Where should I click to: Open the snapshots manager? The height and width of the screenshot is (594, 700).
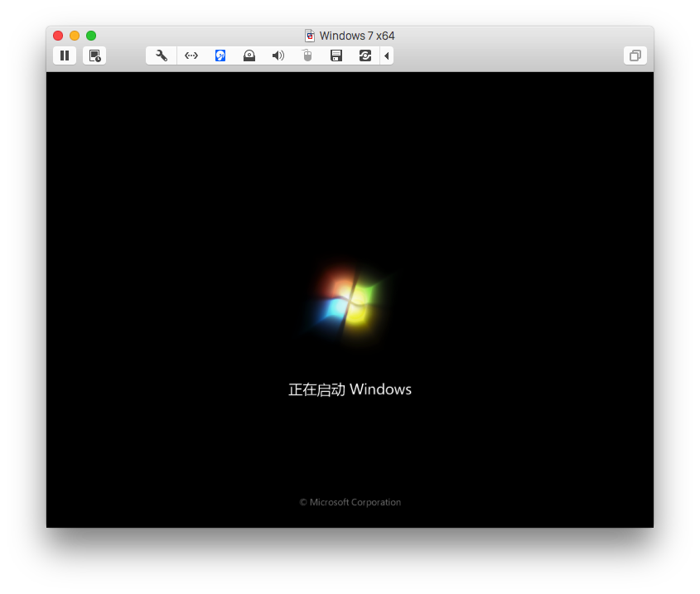(x=94, y=56)
